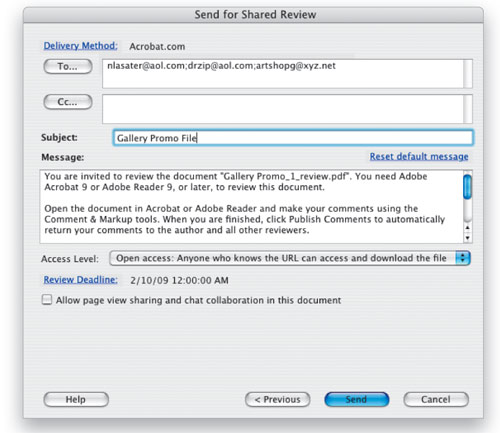The height and width of the screenshot is (433, 500).
Task: Click the To field vertical scrollbar
Action: click(x=468, y=74)
